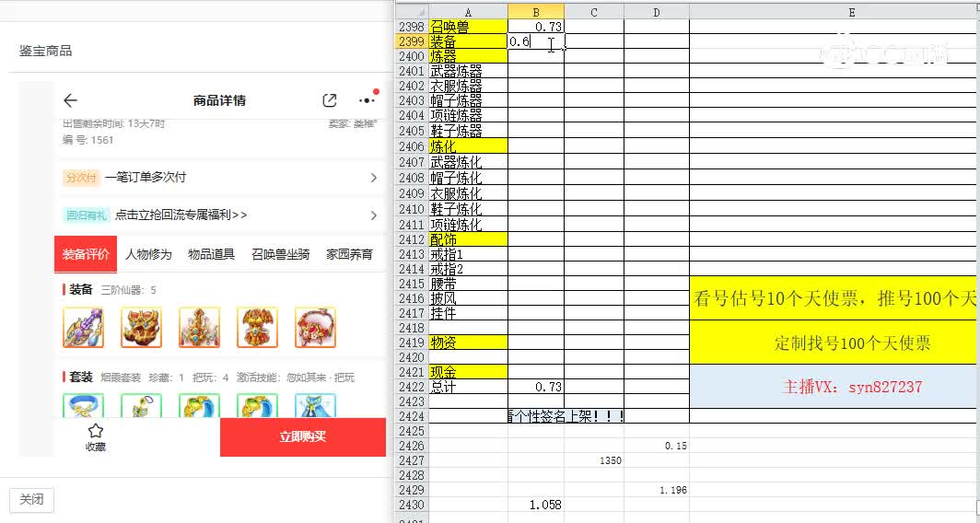980x523 pixels.
Task: Select the yellow 装备 cell
Action: [x=468, y=41]
